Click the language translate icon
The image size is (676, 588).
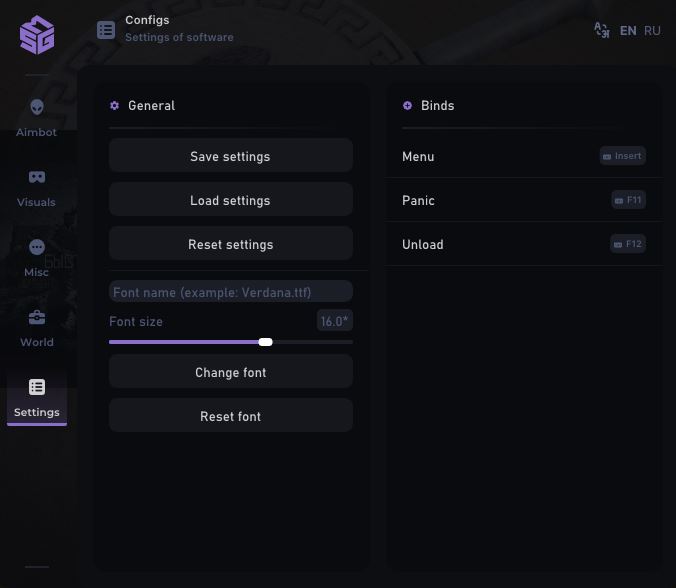pos(601,30)
